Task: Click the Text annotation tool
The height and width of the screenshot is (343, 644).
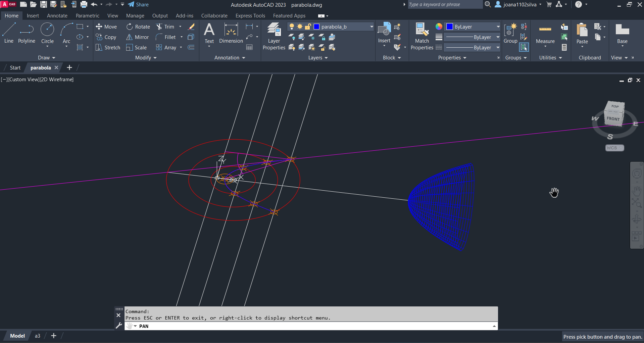Action: [x=209, y=33]
